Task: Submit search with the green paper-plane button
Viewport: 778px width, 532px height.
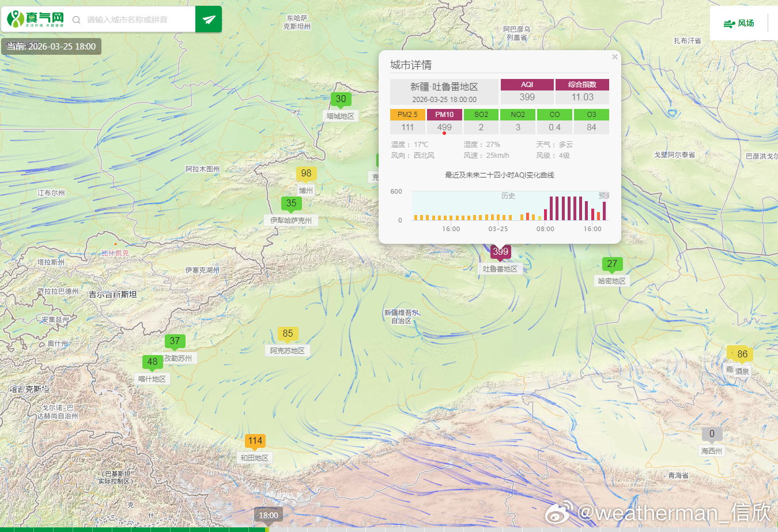Action: (209, 19)
